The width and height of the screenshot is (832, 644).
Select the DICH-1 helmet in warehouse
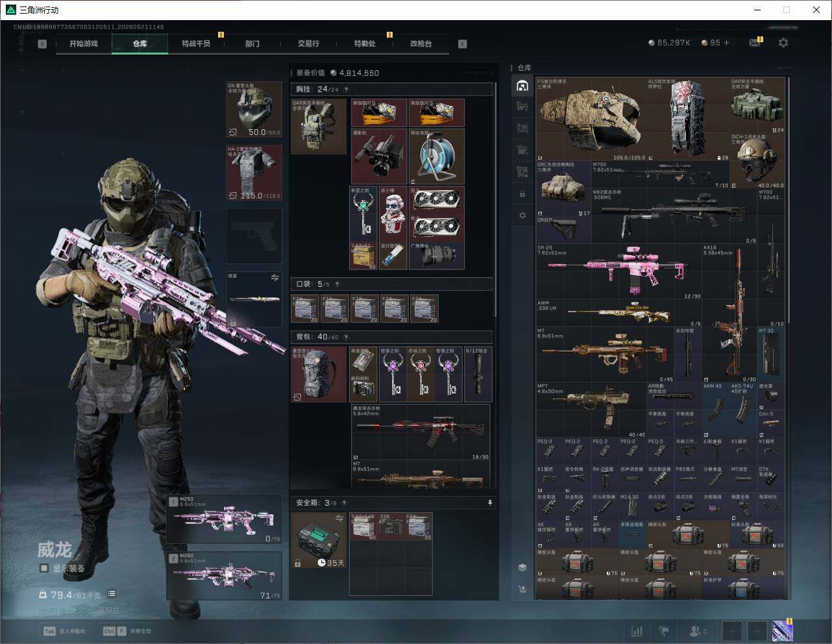(x=758, y=161)
